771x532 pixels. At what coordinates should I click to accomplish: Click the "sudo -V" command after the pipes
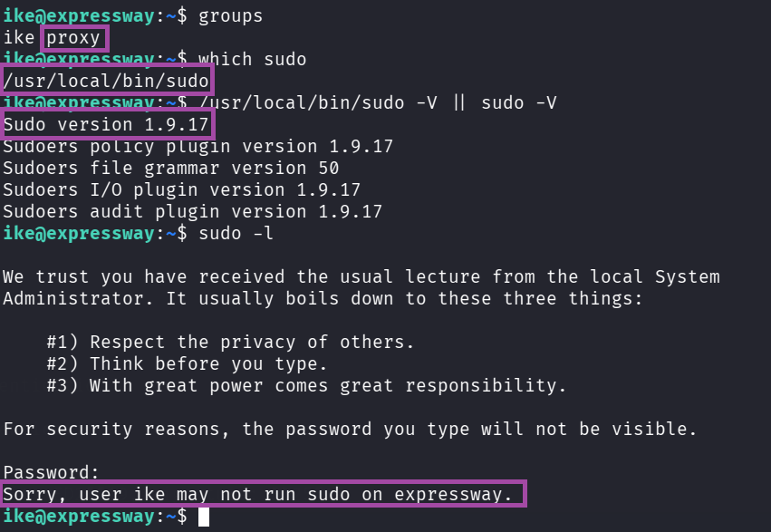(519, 103)
